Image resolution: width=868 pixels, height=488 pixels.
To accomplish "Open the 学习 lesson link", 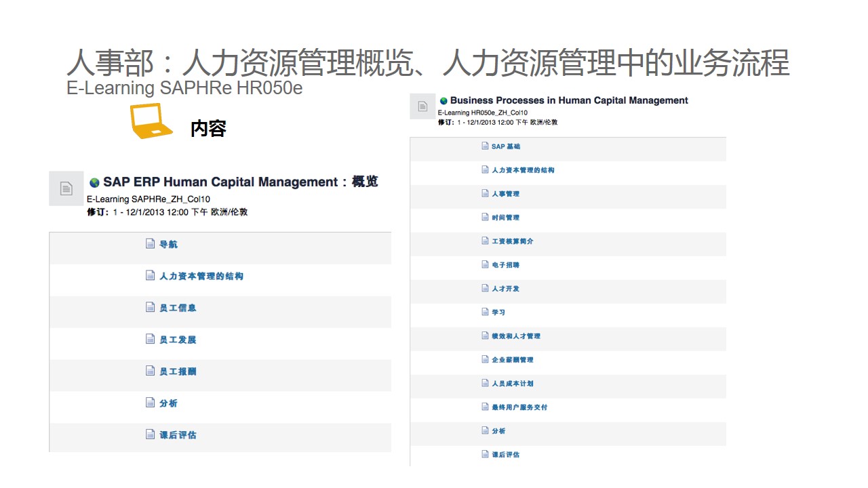I will coord(498,312).
